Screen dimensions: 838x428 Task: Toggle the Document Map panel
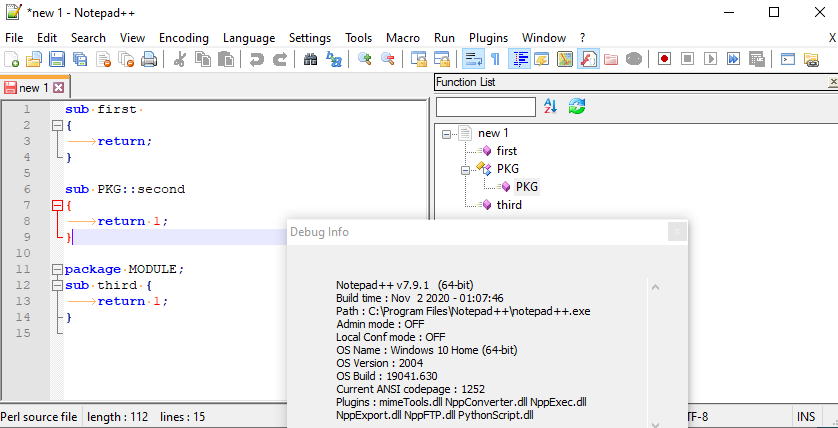tap(565, 59)
